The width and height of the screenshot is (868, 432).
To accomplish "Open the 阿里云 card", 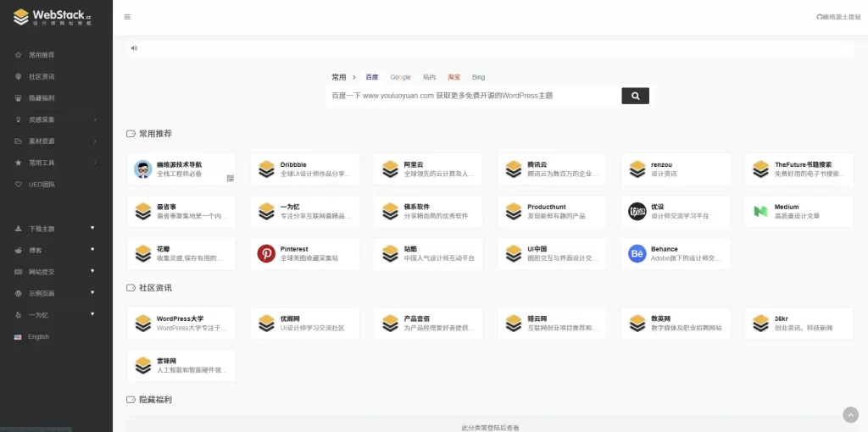I will [428, 169].
